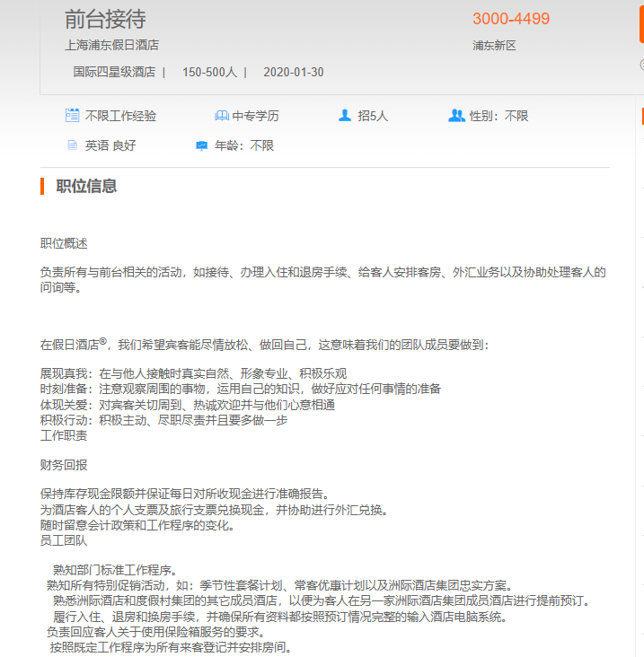Click the two-person gender icon
Screen dimensions: 644x657
coord(456,116)
